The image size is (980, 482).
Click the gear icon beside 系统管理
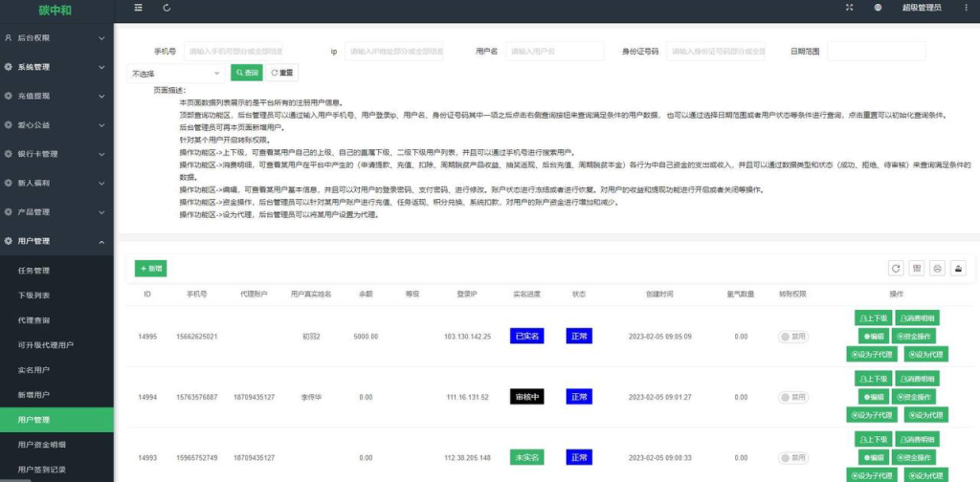tap(8, 67)
